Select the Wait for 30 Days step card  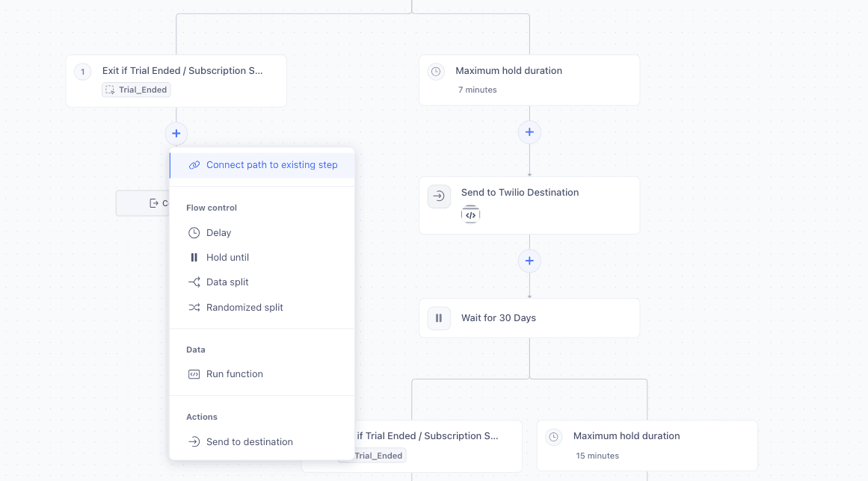[529, 317]
